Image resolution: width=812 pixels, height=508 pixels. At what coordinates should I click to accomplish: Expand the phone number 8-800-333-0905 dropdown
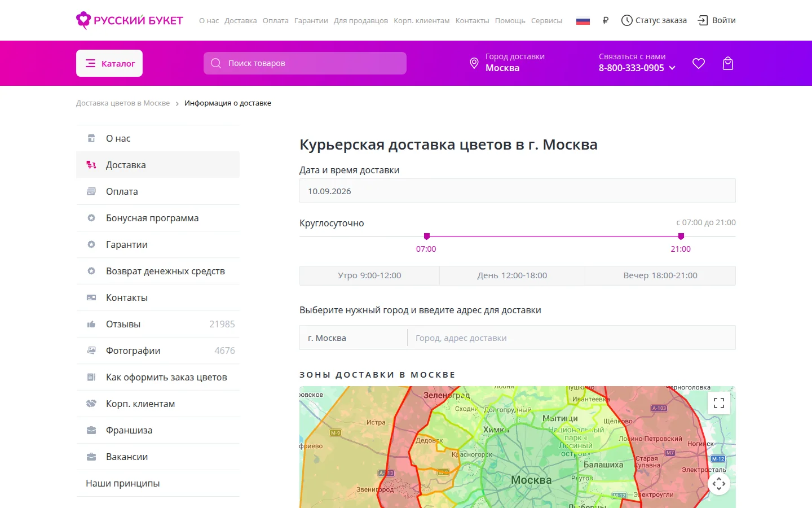pyautogui.click(x=637, y=68)
